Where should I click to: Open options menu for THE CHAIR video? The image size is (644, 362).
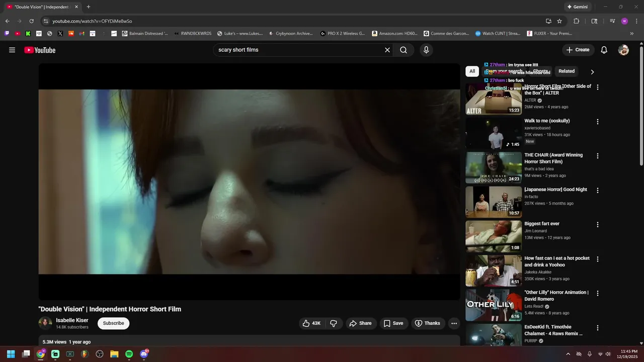(x=598, y=156)
